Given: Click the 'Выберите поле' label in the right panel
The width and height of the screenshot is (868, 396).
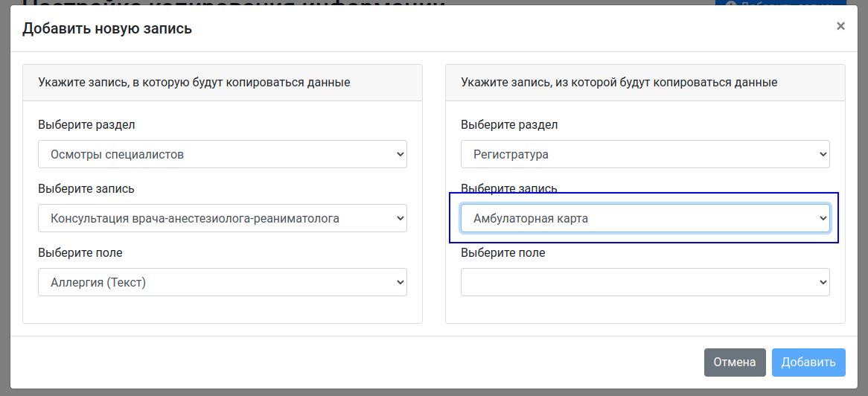Looking at the screenshot, I should (x=503, y=252).
